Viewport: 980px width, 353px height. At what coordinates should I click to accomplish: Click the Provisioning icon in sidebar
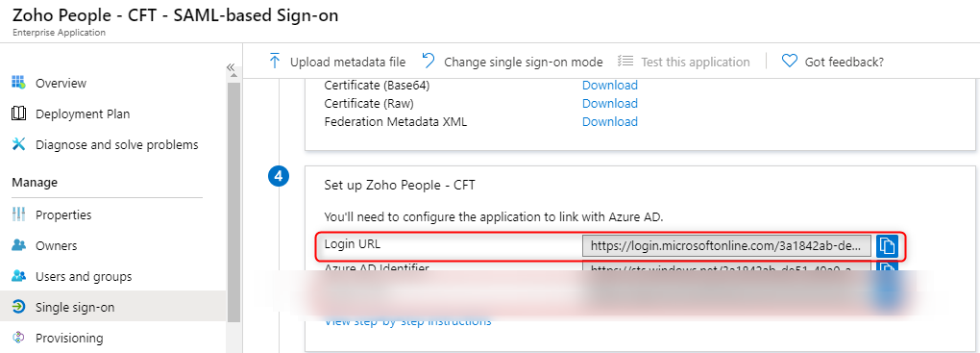pyautogui.click(x=19, y=338)
